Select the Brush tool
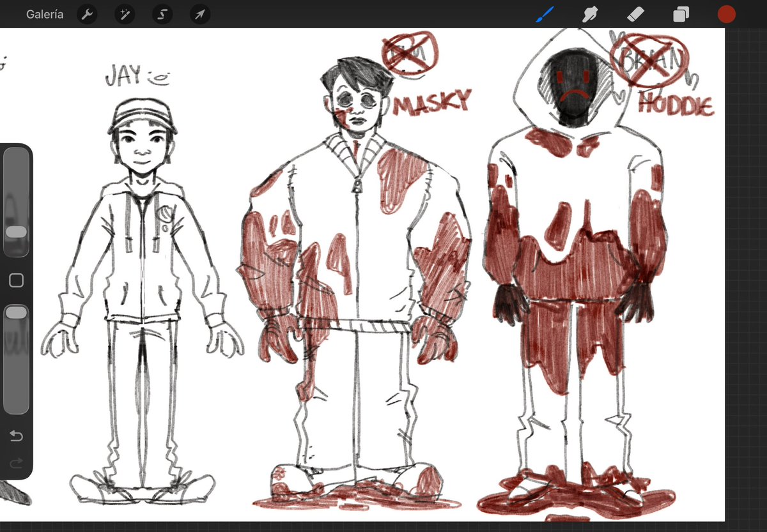 (x=545, y=14)
